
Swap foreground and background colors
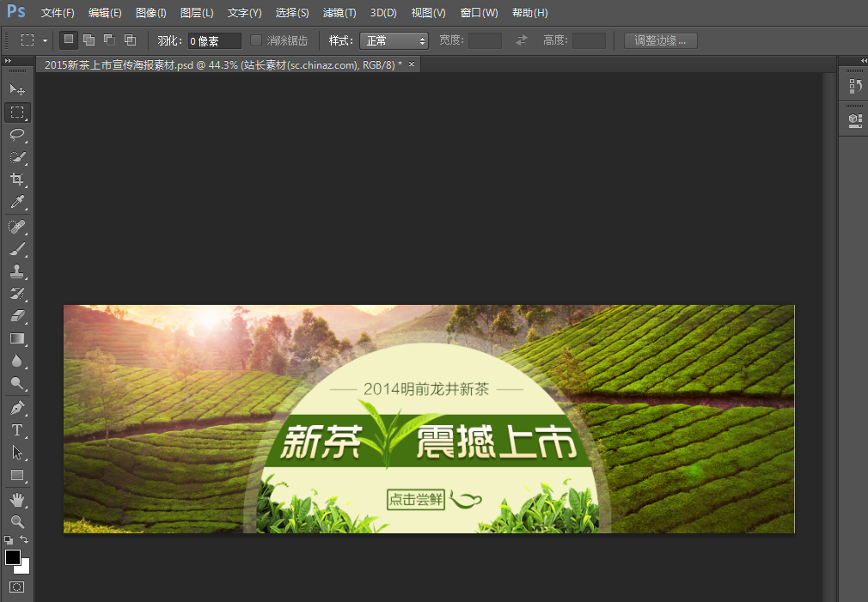point(24,539)
